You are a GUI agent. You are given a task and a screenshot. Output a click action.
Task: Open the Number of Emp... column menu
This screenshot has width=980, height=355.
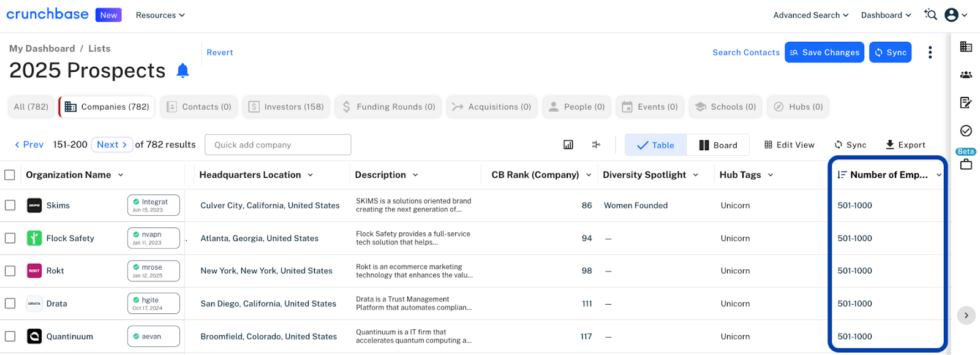click(938, 175)
